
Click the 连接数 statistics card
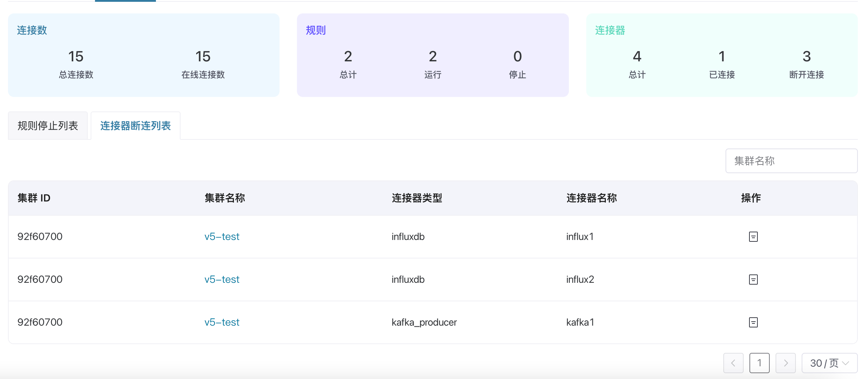[x=144, y=55]
